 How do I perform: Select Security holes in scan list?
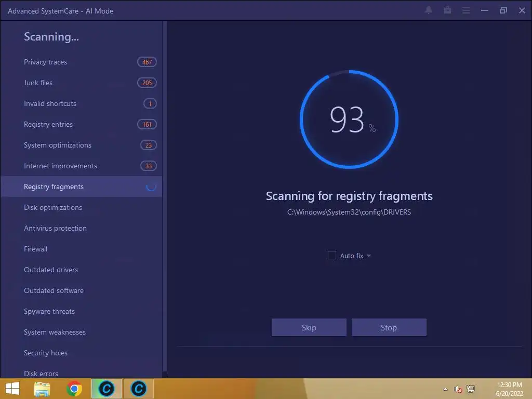click(x=81, y=353)
